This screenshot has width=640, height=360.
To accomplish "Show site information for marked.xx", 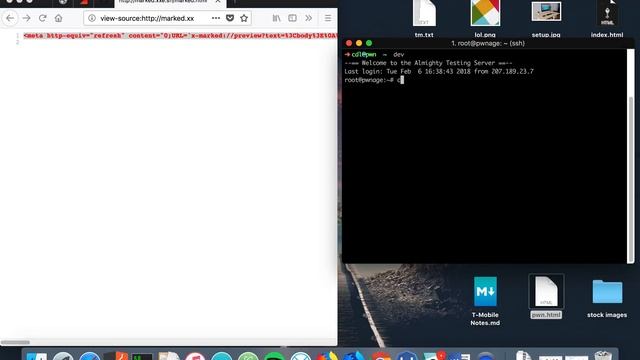I will click(92, 18).
